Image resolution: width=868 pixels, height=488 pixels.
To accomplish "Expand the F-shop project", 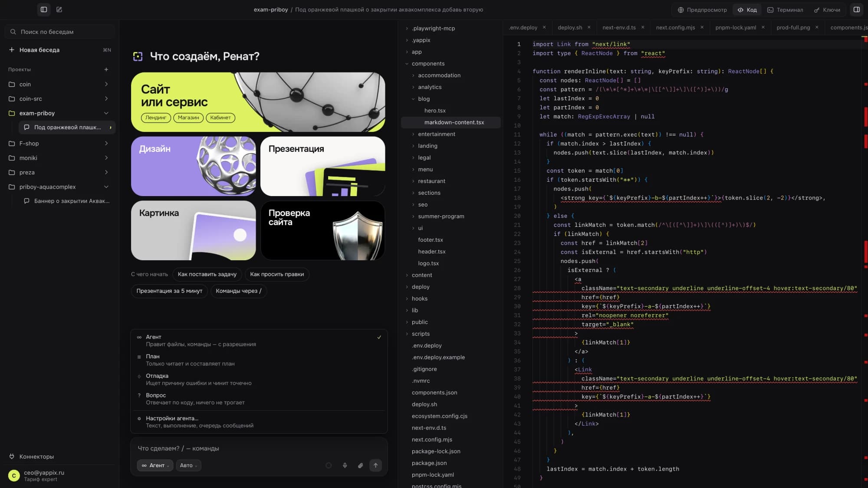I will tap(106, 144).
